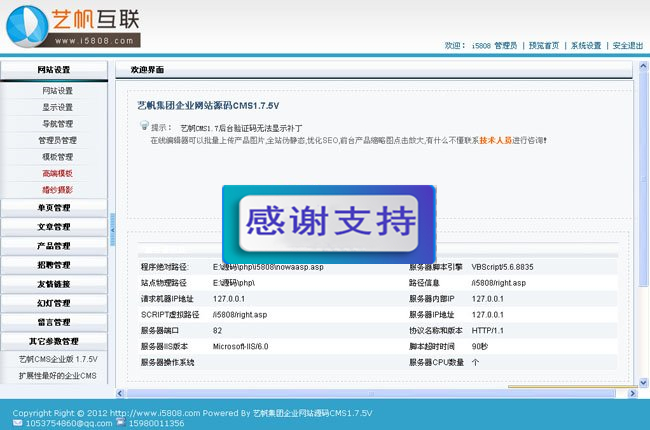The width and height of the screenshot is (650, 430).
Task: Expand the 其它参数管理 section
Action: (x=54, y=341)
